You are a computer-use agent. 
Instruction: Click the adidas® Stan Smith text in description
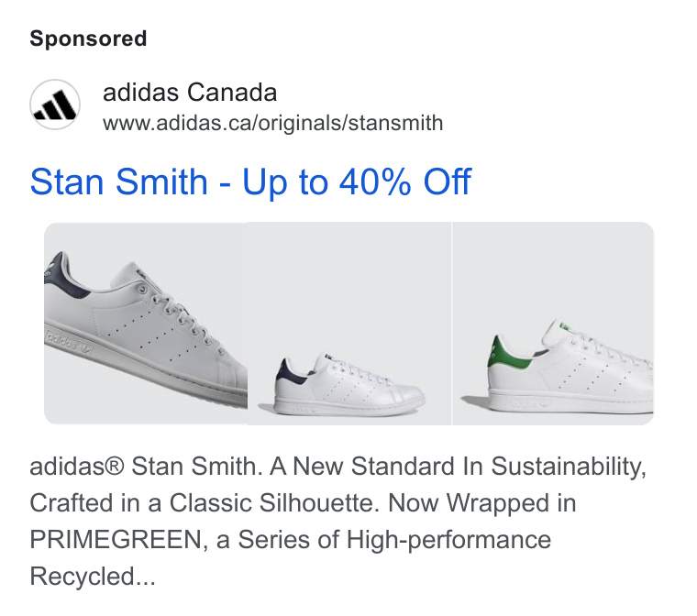(143, 467)
